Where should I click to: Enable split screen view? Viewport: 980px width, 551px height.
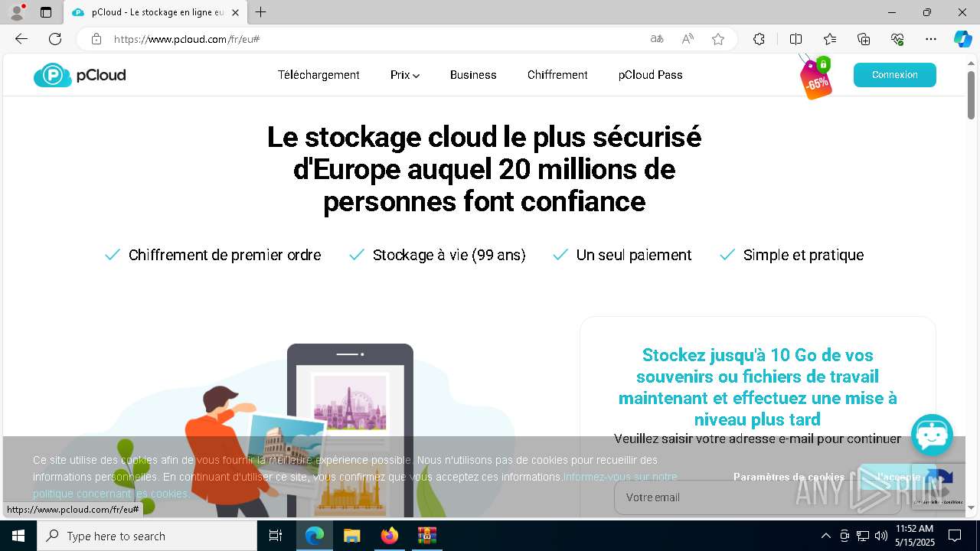click(795, 39)
